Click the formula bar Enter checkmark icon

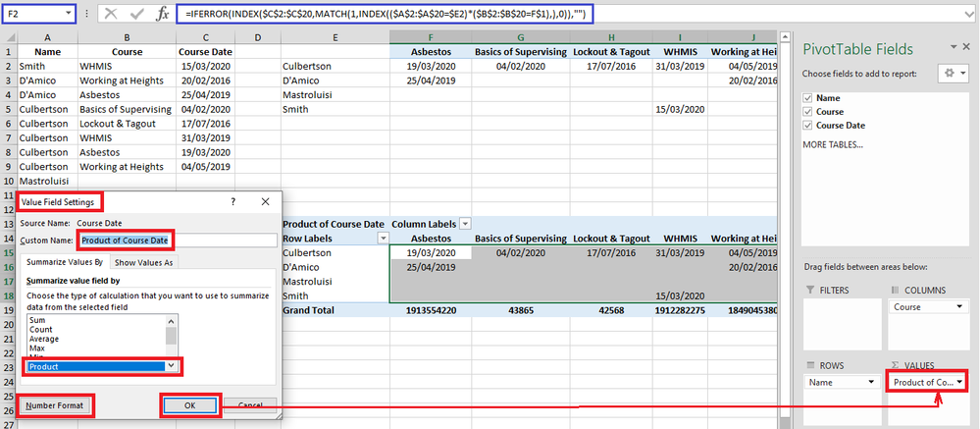pyautogui.click(x=137, y=13)
